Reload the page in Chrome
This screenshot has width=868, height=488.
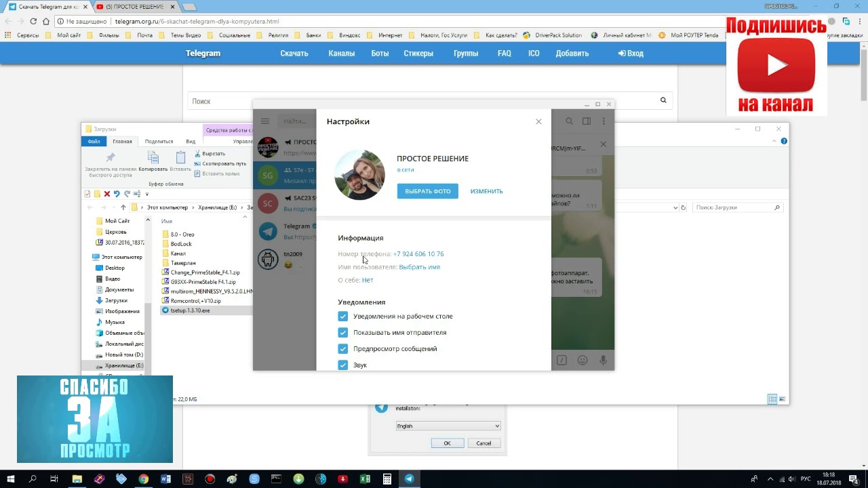click(x=33, y=21)
